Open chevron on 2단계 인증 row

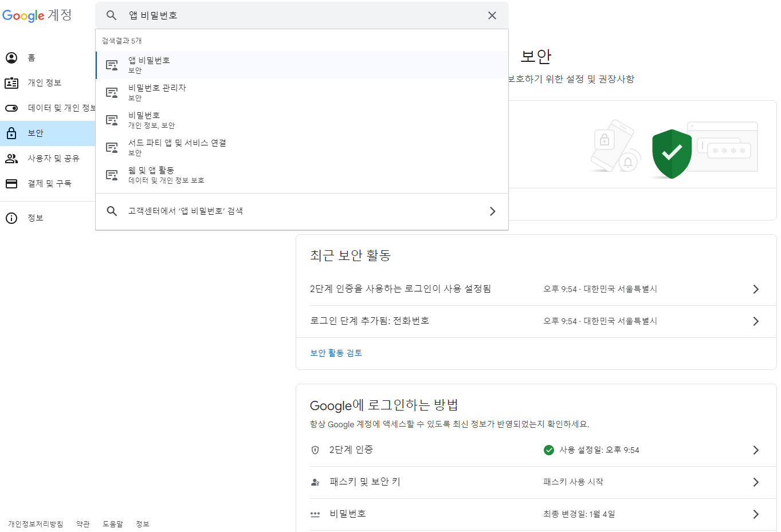click(x=756, y=450)
